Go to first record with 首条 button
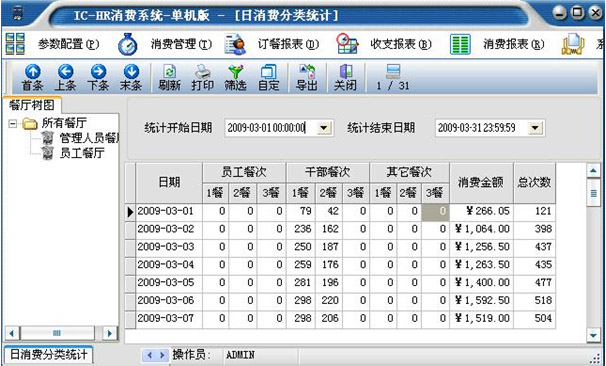The width and height of the screenshot is (606, 366). 32,77
